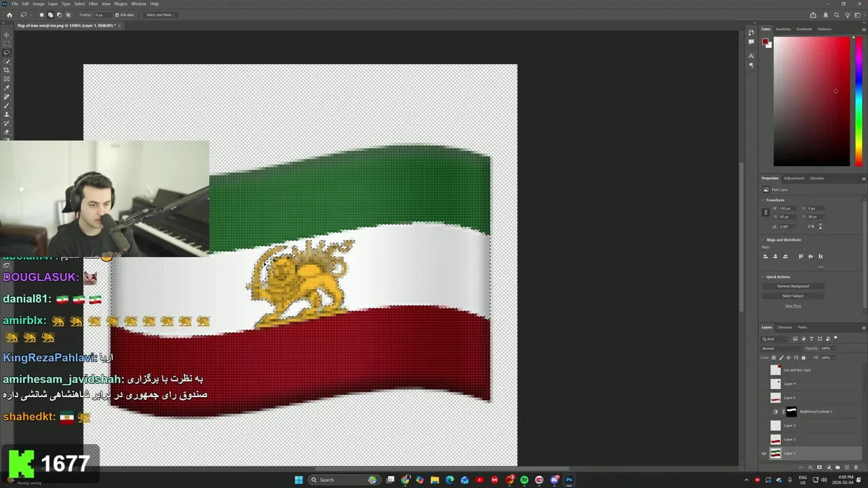Open the Filter menu

(94, 4)
